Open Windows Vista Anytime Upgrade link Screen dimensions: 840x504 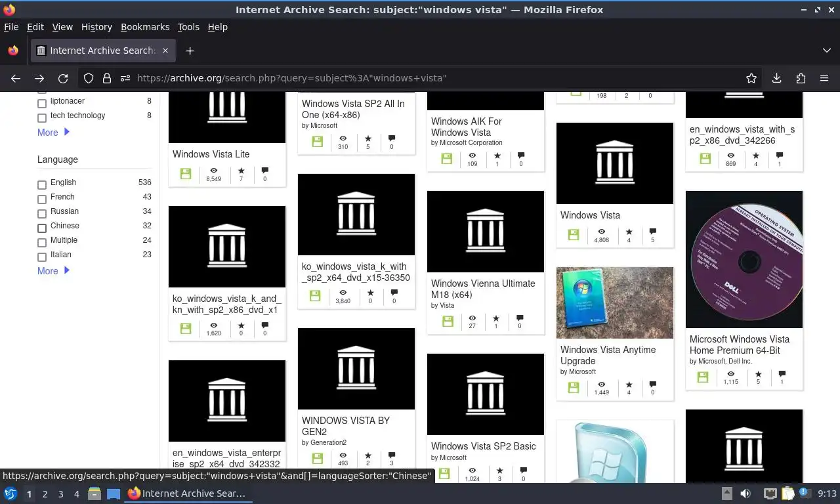pyautogui.click(x=608, y=355)
